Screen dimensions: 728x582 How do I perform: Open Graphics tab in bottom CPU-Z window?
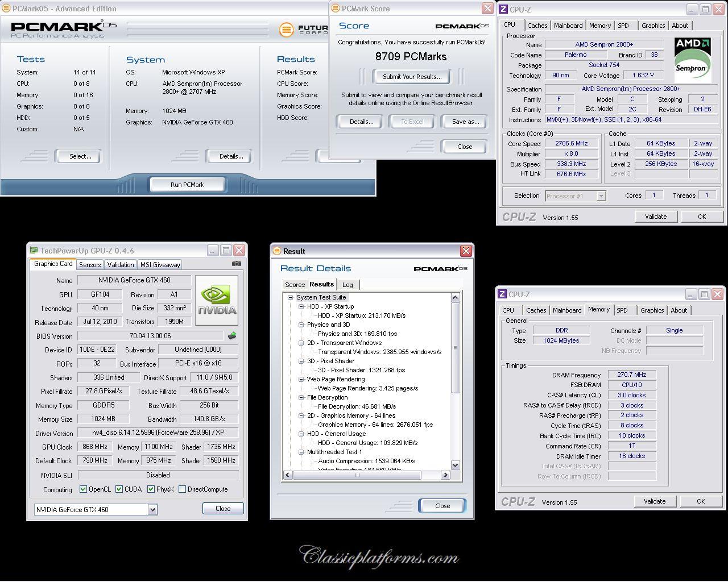coord(652,310)
